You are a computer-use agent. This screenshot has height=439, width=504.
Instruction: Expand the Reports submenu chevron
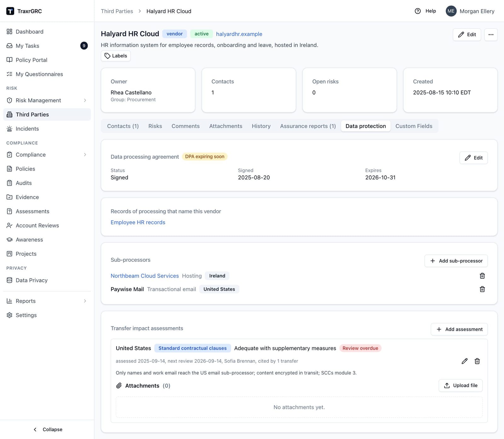coord(85,301)
